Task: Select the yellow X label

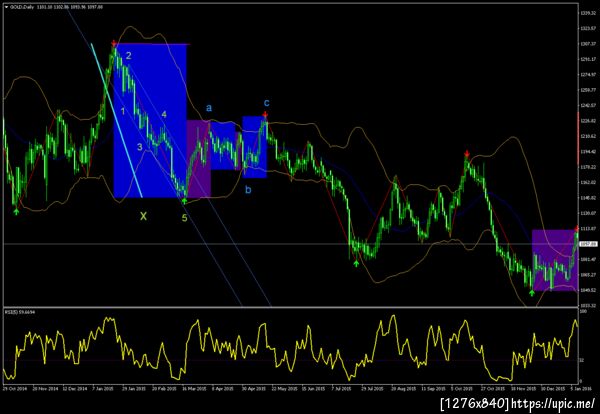Action: [143, 217]
